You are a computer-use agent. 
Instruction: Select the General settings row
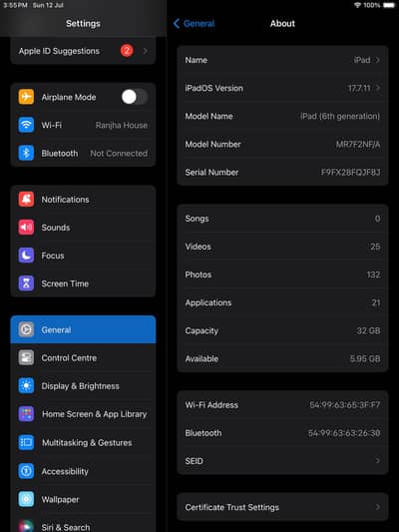point(83,329)
